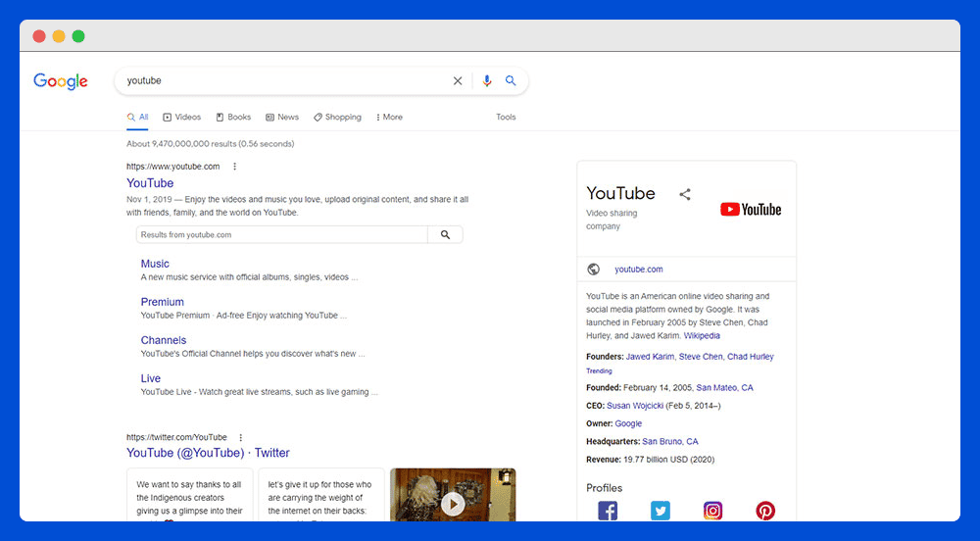Expand the More search filters menu
Viewport: 980px width, 541px height.
click(389, 117)
